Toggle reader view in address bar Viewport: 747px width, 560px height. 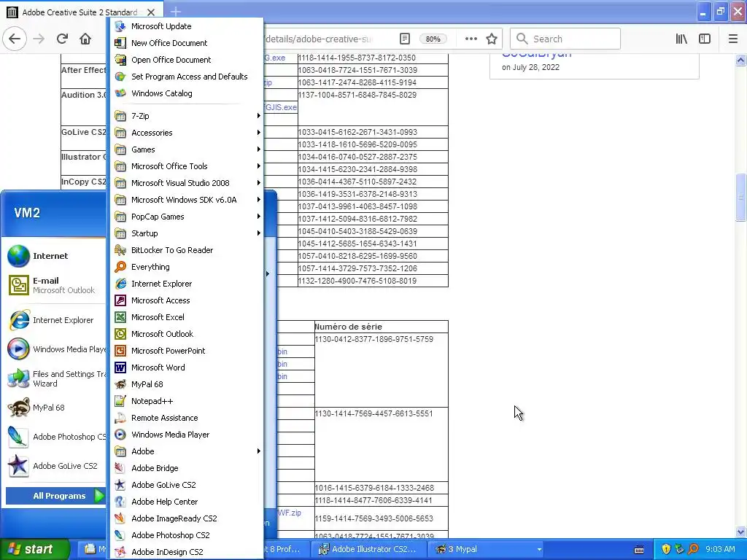pyautogui.click(x=404, y=39)
